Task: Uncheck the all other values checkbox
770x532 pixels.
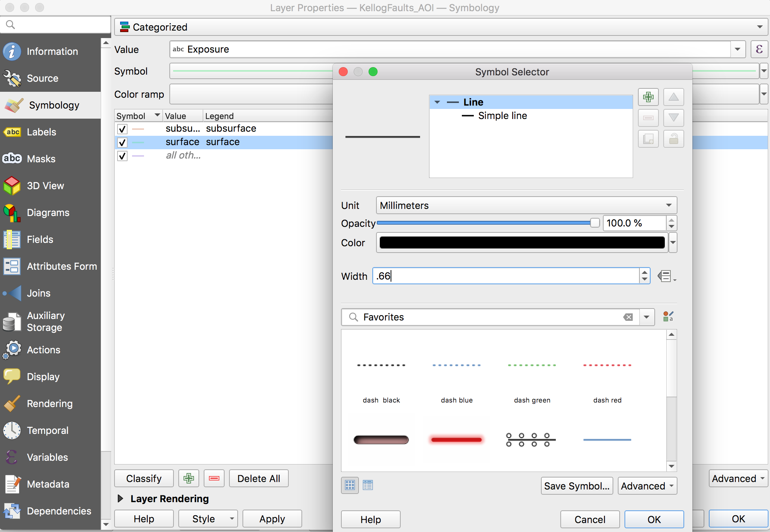Action: pos(122,156)
